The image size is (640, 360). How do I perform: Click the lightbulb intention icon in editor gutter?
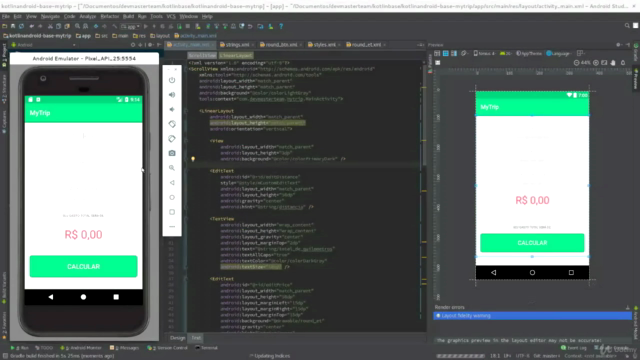193,159
